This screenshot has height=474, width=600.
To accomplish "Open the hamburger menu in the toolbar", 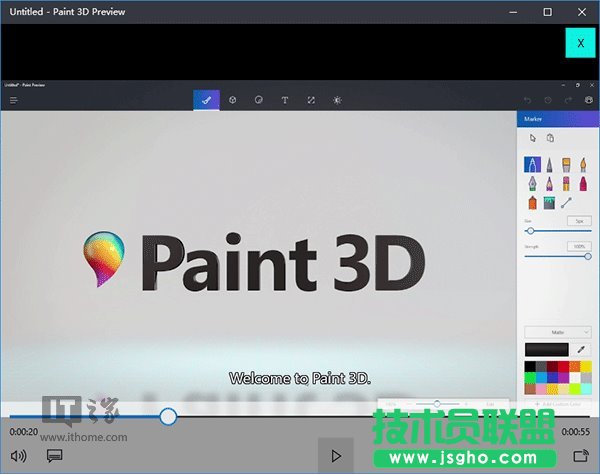I will (14, 100).
